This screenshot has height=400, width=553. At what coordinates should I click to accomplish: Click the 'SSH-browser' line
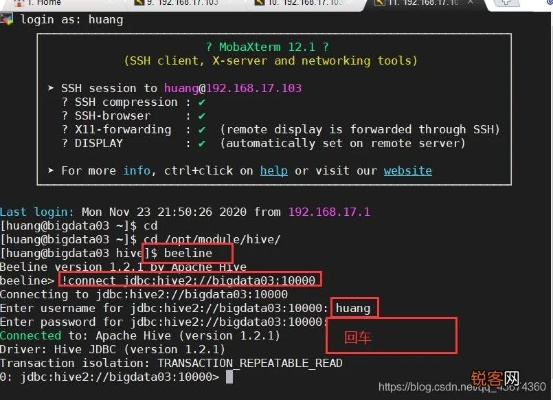click(x=133, y=116)
